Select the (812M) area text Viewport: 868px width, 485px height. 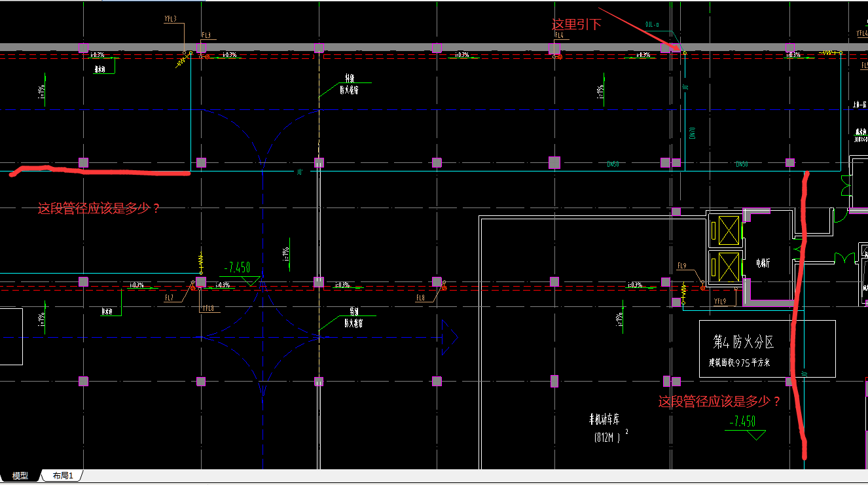tap(609, 437)
